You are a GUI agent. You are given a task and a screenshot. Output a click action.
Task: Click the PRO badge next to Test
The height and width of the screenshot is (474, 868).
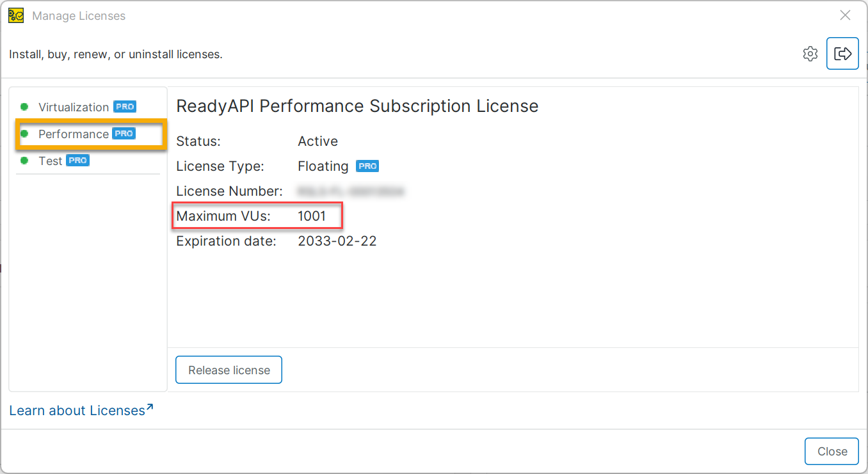[78, 161]
